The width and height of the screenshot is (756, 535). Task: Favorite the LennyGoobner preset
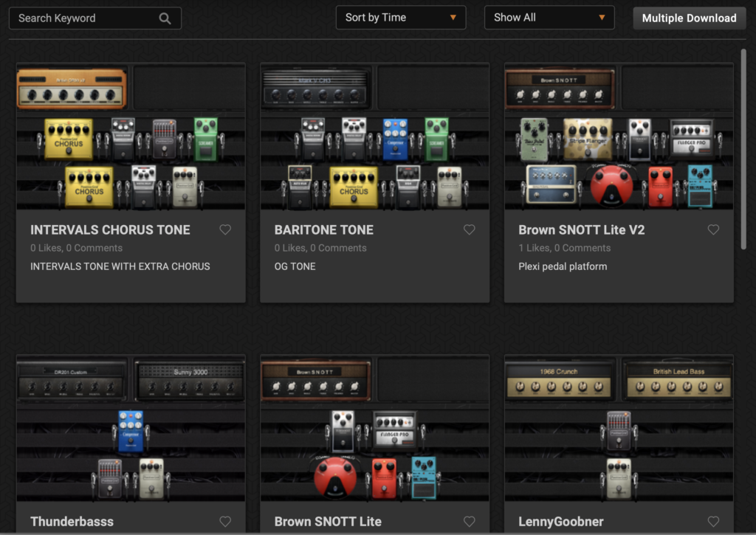click(x=713, y=522)
